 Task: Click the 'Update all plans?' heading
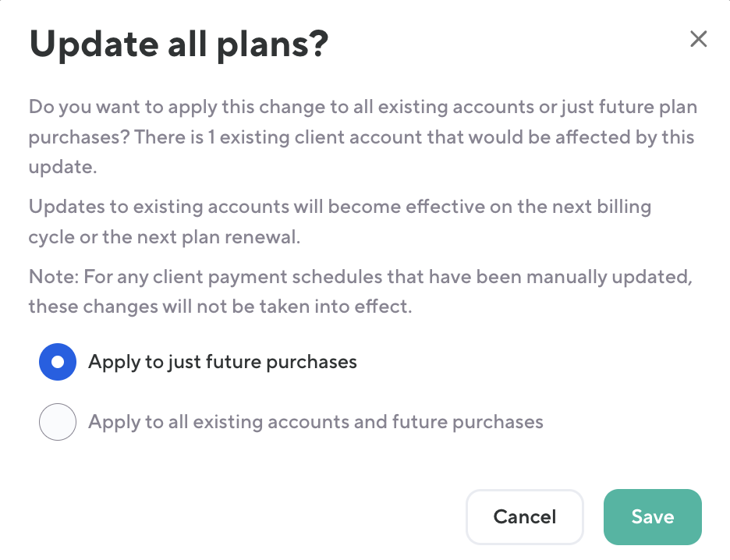click(179, 45)
